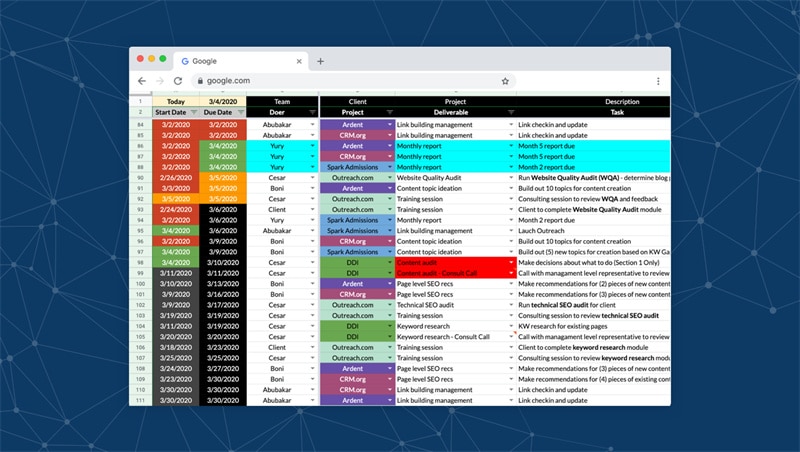Select 'Month 2 report due' in cyan row 88
Screen dimensions: 800x452
click(x=593, y=167)
